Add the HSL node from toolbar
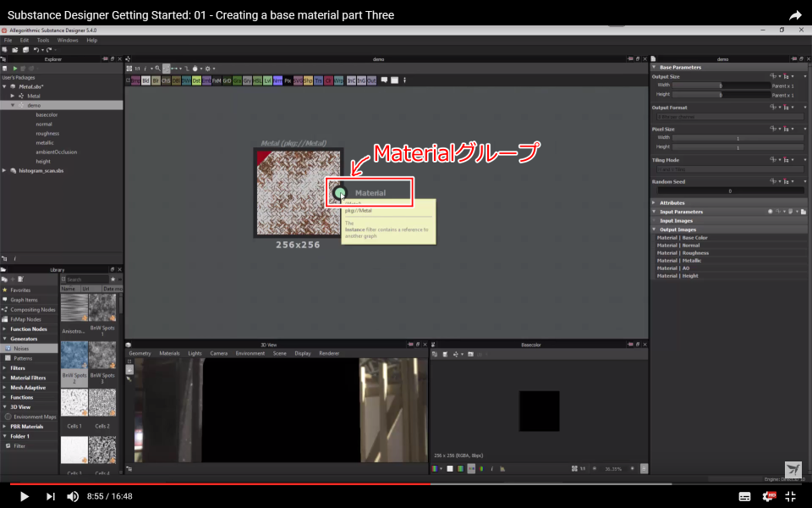The image size is (812, 508). tap(257, 80)
